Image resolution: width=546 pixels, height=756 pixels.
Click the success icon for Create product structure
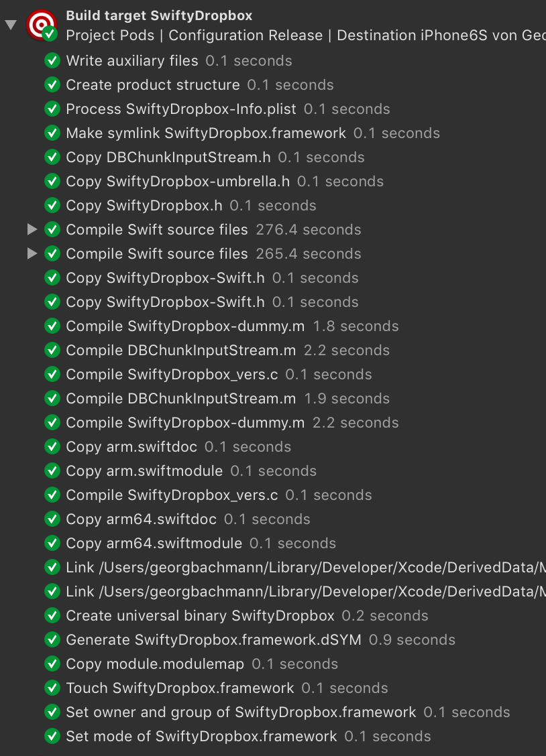tap(52, 84)
